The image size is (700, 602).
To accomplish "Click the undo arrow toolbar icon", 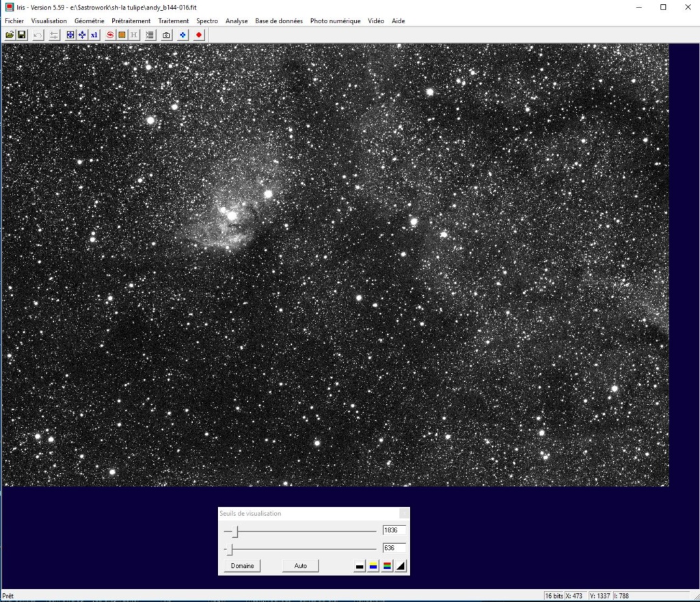I will tap(38, 35).
